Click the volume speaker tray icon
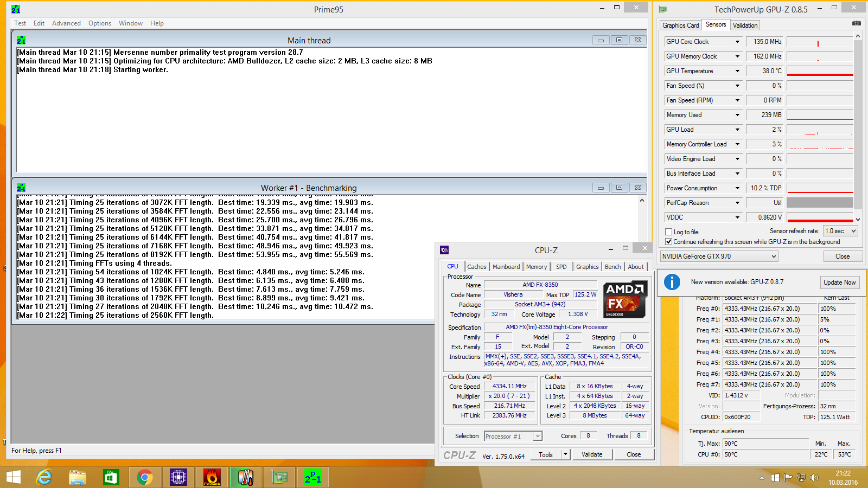The image size is (868, 488). (x=814, y=478)
